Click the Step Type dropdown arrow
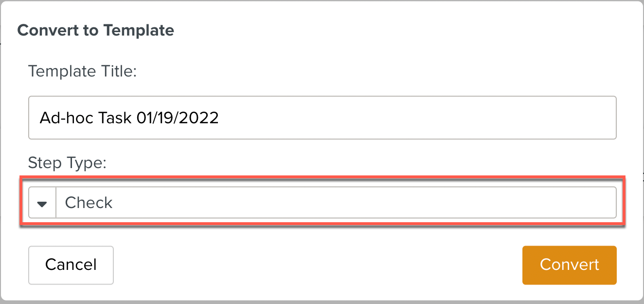The width and height of the screenshot is (644, 304). point(42,203)
